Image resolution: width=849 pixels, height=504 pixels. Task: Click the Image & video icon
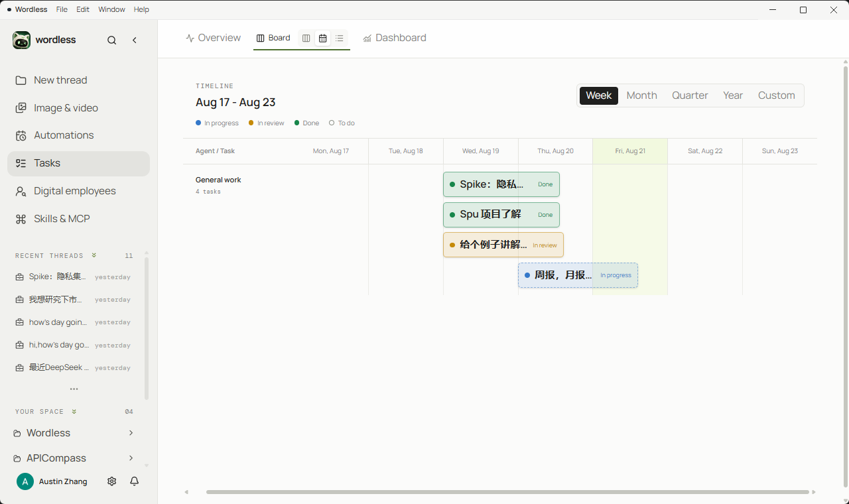[x=21, y=108]
